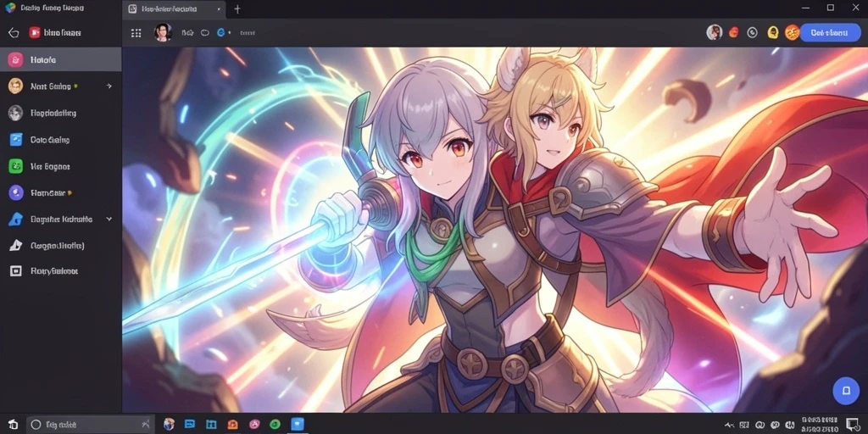Click the white pen-shaped sidebar icon
868x434 pixels.
(15, 245)
